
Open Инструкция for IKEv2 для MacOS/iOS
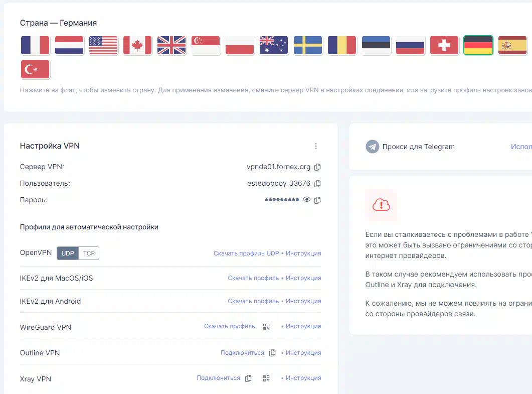tap(303, 278)
